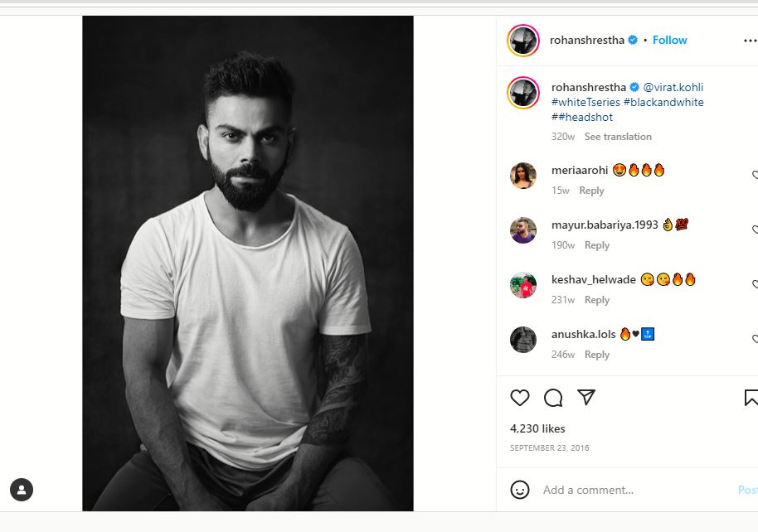Open the three-dot more options menu
Image resolution: width=758 pixels, height=532 pixels.
click(x=750, y=41)
